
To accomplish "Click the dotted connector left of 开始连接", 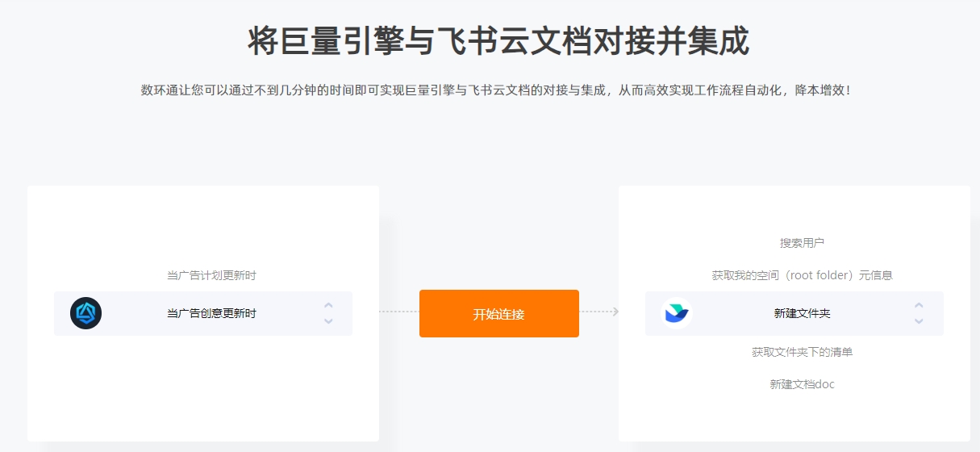I will tap(399, 312).
